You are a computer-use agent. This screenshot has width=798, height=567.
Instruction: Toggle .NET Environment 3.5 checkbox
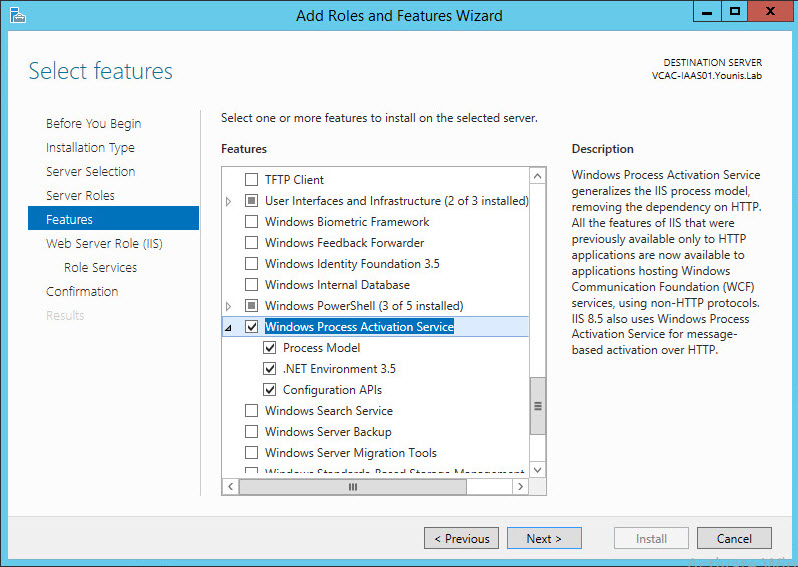coord(270,369)
